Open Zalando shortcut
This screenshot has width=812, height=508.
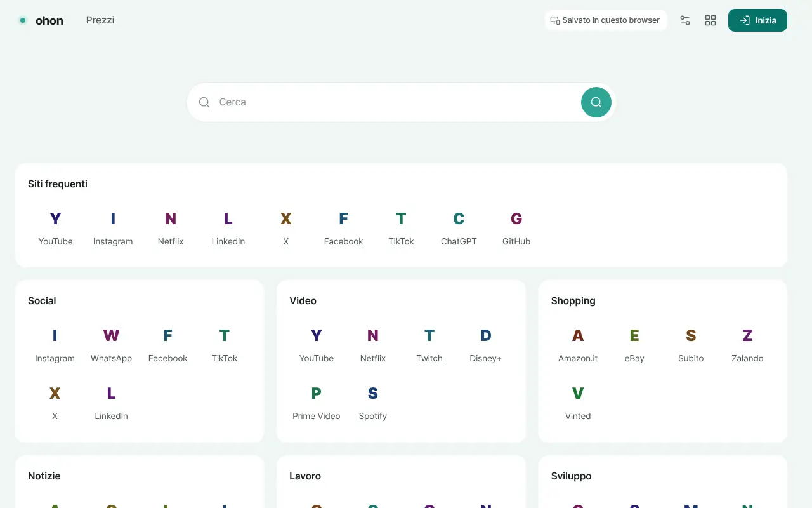click(x=747, y=345)
